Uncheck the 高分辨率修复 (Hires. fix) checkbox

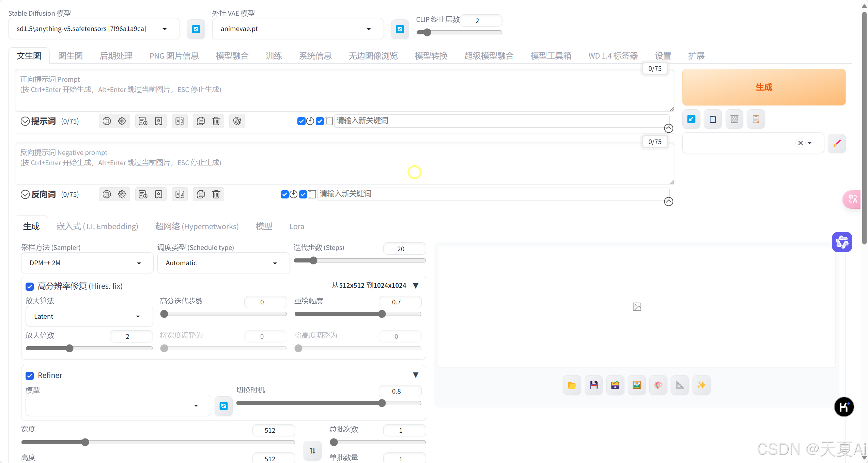pyautogui.click(x=30, y=286)
